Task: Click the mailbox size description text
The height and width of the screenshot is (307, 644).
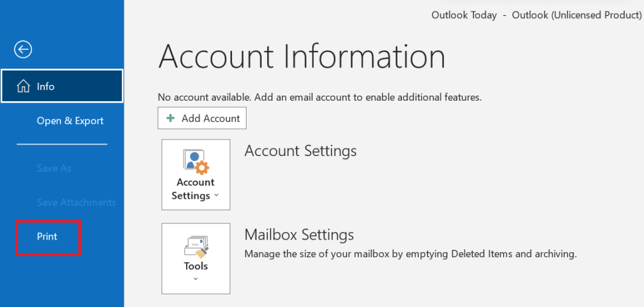Action: 410,255
